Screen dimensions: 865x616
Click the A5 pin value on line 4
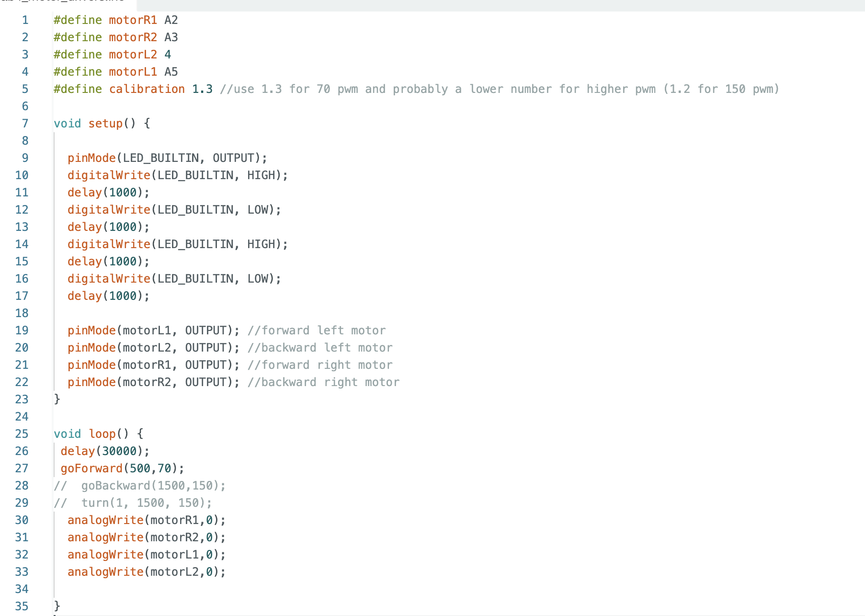pyautogui.click(x=171, y=72)
